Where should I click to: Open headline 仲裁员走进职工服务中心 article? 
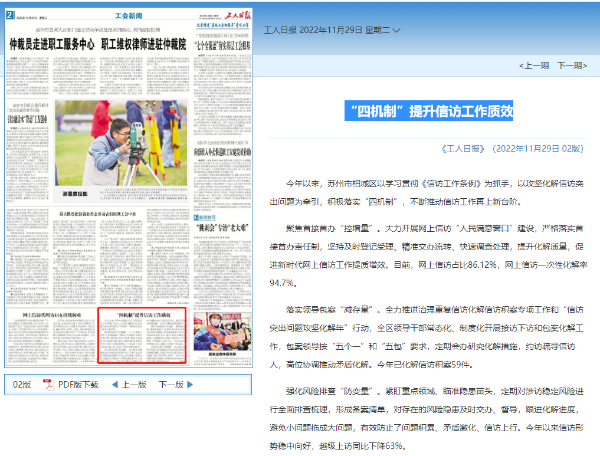[50, 45]
